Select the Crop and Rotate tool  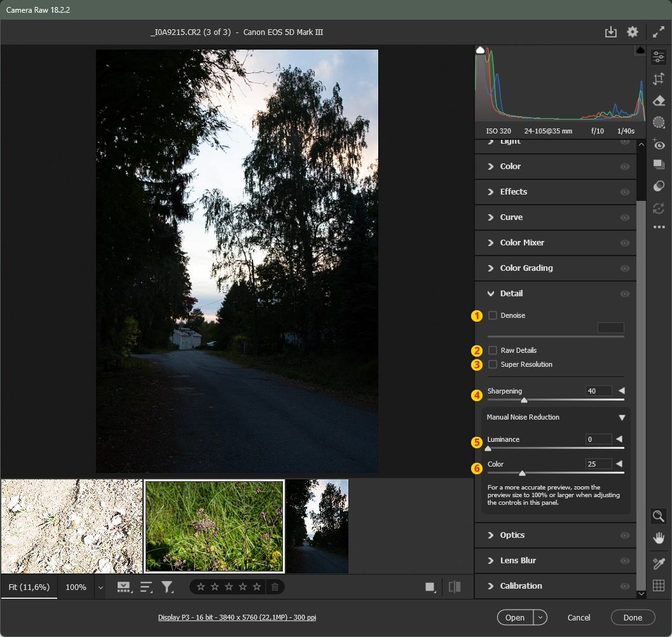[x=659, y=79]
